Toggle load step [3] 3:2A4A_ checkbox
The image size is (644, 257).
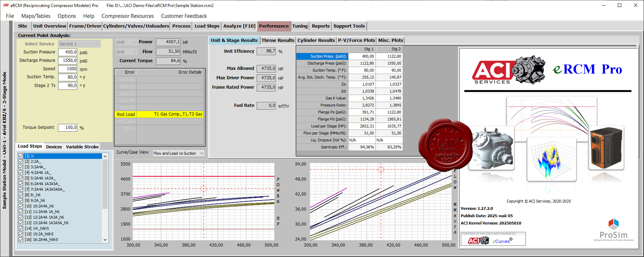click(21, 167)
